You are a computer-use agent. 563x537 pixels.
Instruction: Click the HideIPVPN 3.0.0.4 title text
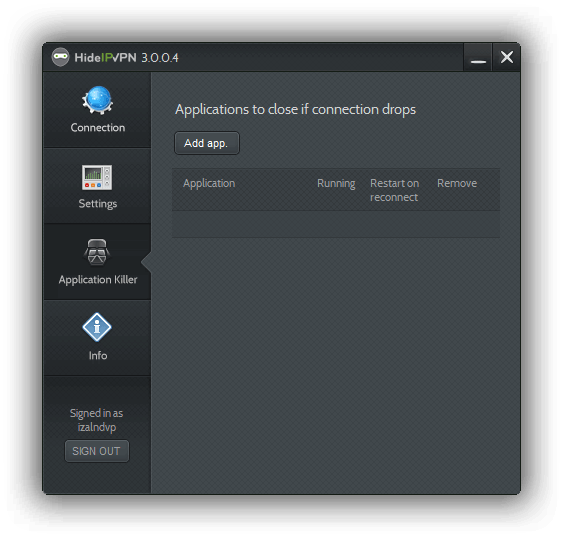point(126,57)
